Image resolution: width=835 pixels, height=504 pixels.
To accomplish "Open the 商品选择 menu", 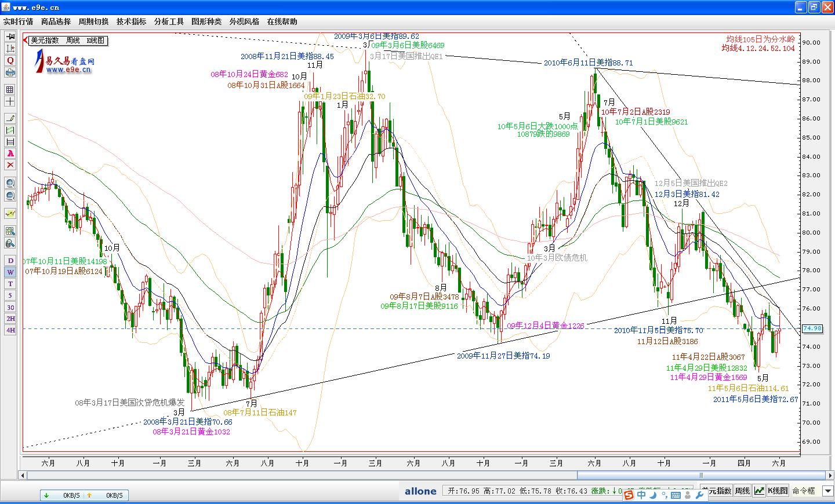I will (x=56, y=21).
